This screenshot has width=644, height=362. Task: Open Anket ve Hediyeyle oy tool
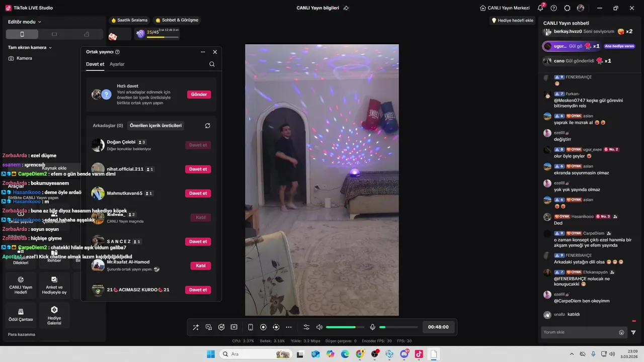54,286
